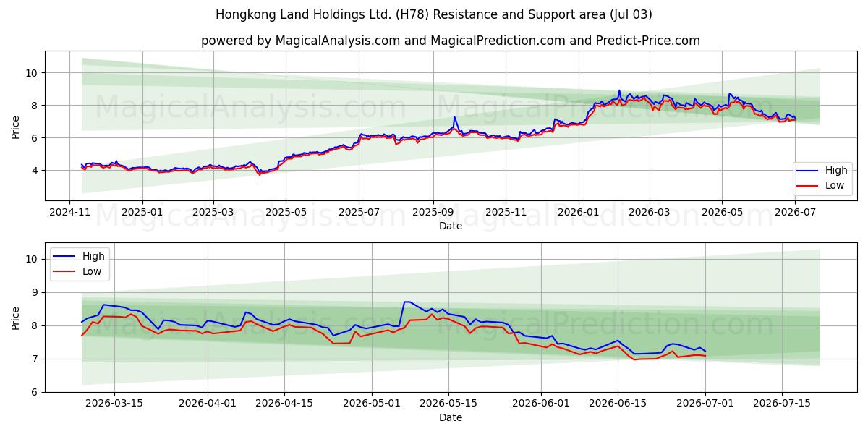Click the '2026-07-01' x-axis label on lower chart

[705, 405]
